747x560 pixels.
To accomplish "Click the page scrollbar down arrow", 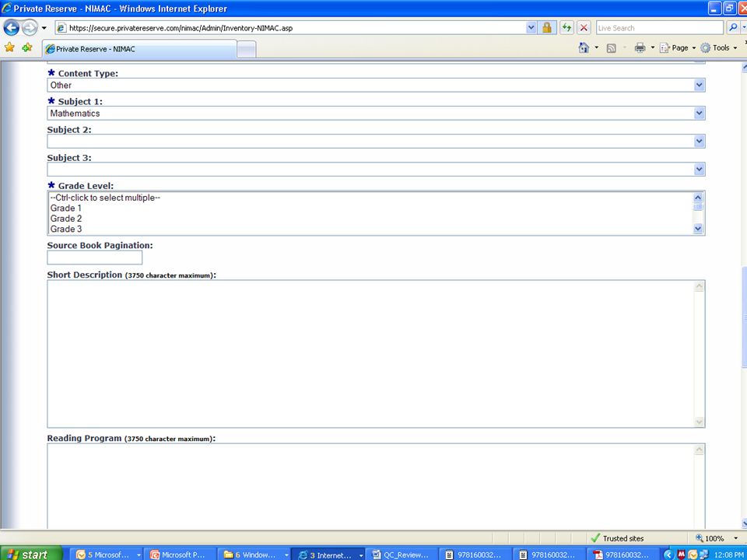I will [x=744, y=523].
